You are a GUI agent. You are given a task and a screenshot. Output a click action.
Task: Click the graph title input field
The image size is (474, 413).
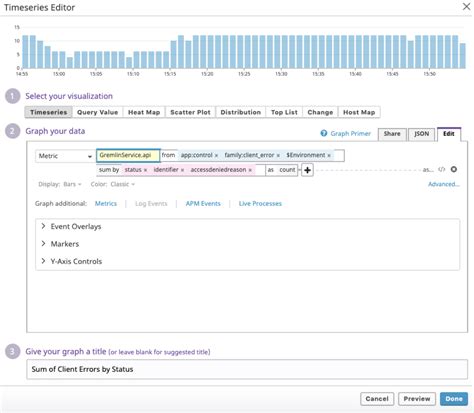(x=247, y=369)
